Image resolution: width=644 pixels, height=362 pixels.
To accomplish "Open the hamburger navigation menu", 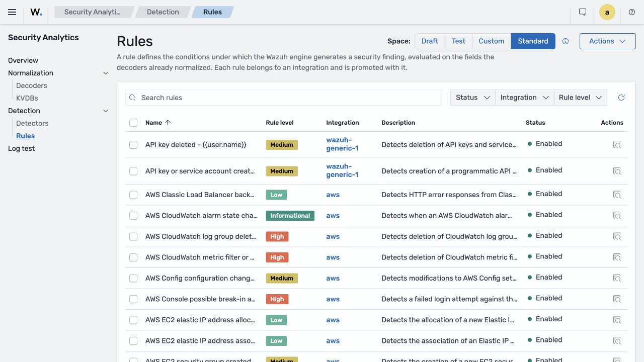I will 12,12.
